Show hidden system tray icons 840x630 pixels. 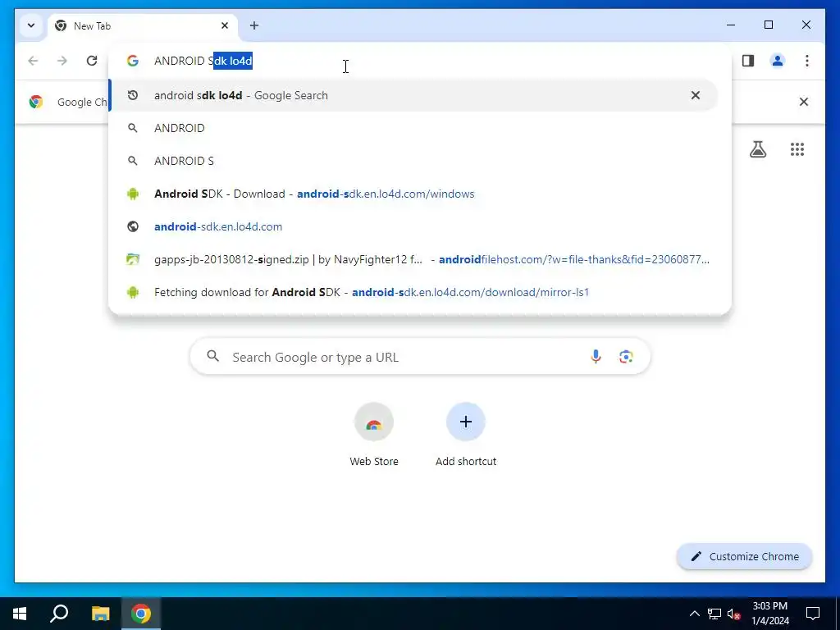pos(694,614)
